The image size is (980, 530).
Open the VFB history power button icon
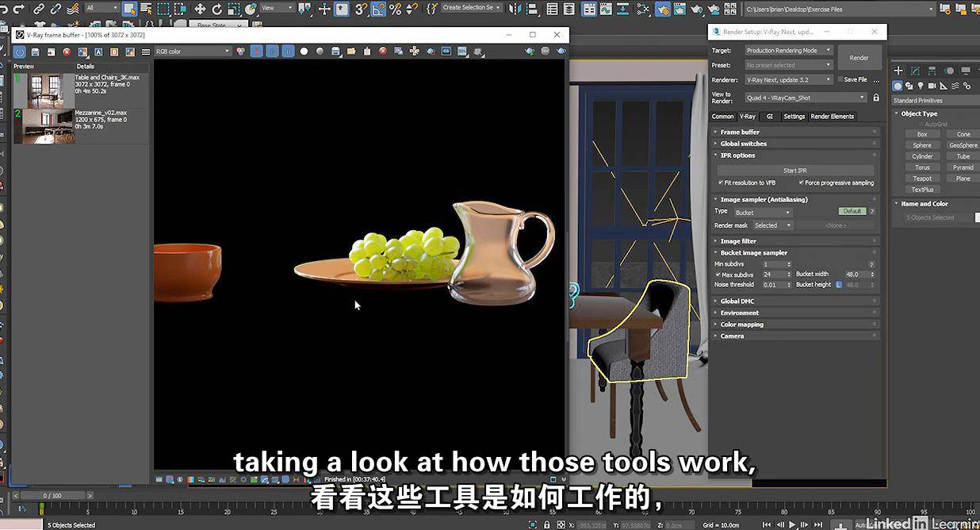click(x=20, y=52)
